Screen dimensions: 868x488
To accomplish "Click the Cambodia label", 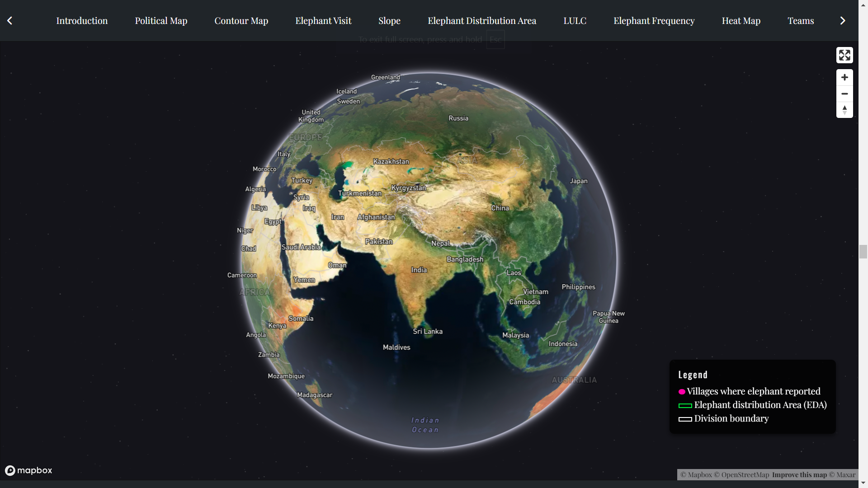I will (x=524, y=301).
